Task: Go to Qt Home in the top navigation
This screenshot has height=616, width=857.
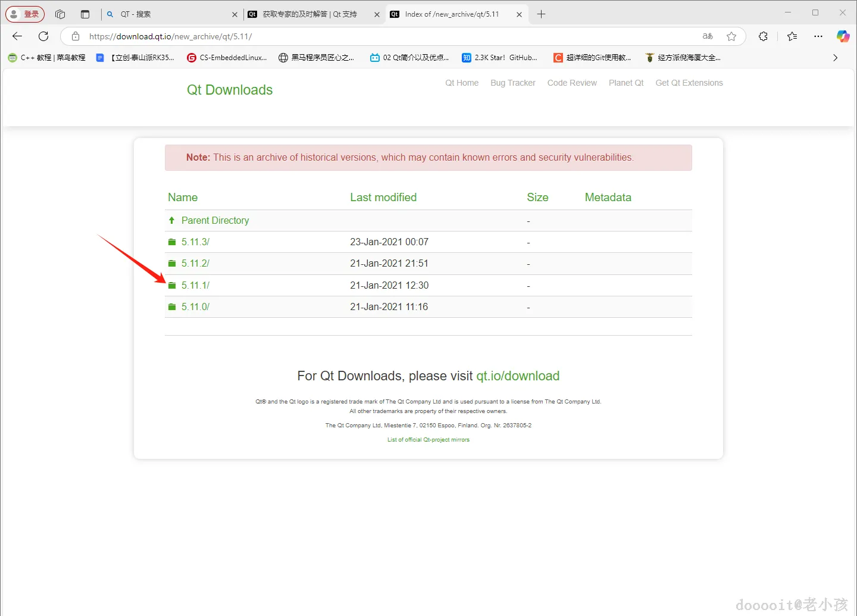Action: point(462,83)
